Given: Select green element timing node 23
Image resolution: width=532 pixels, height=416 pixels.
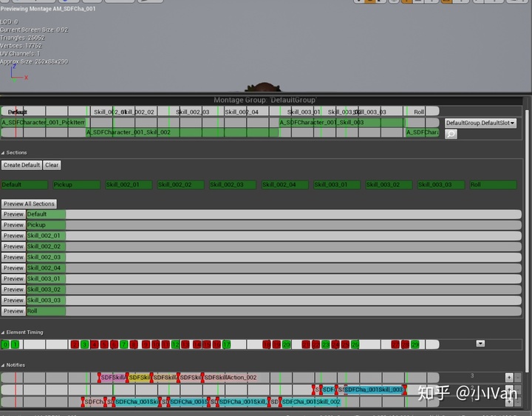Looking at the screenshot, I should [x=325, y=345].
